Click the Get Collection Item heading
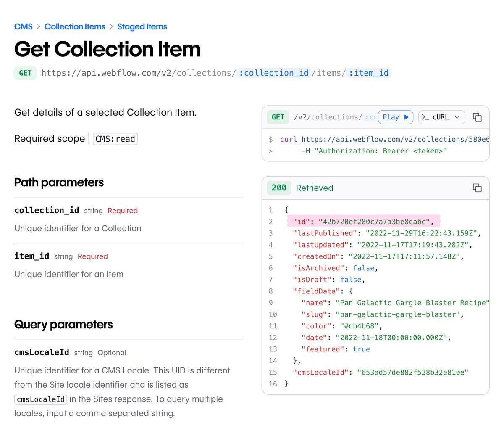The width and height of the screenshot is (504, 428). pos(108,49)
